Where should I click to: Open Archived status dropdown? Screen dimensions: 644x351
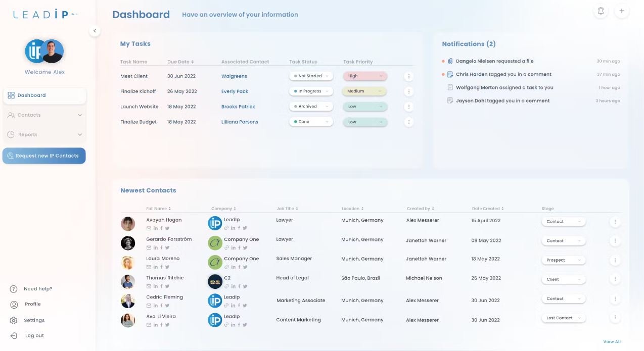(311, 107)
